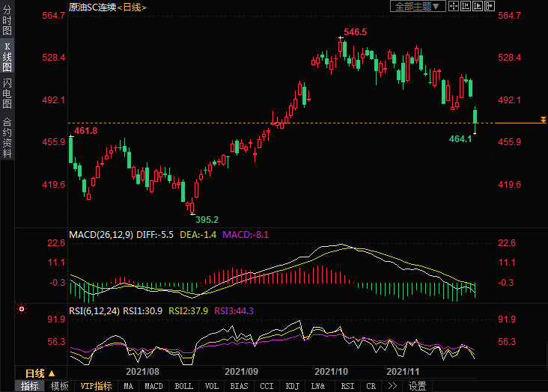
Task: Switch to 分时图 side tab
Action: point(7,21)
